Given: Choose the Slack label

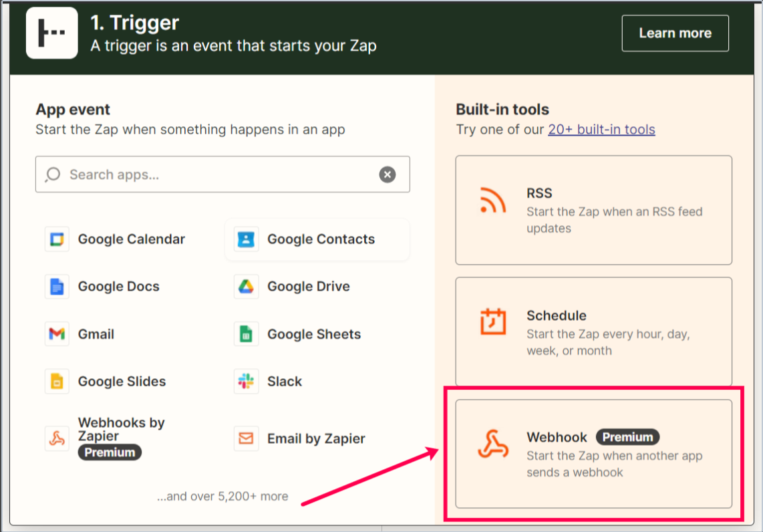Looking at the screenshot, I should 285,381.
